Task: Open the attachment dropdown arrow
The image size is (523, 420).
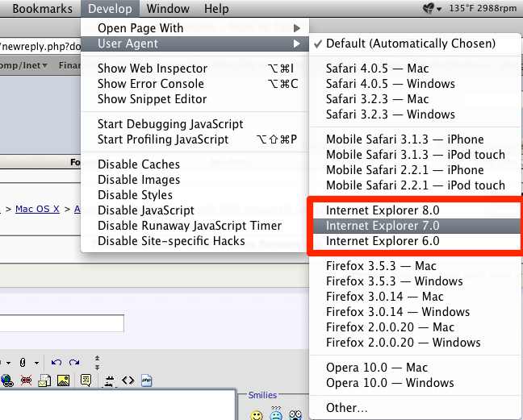Action: click(36, 363)
